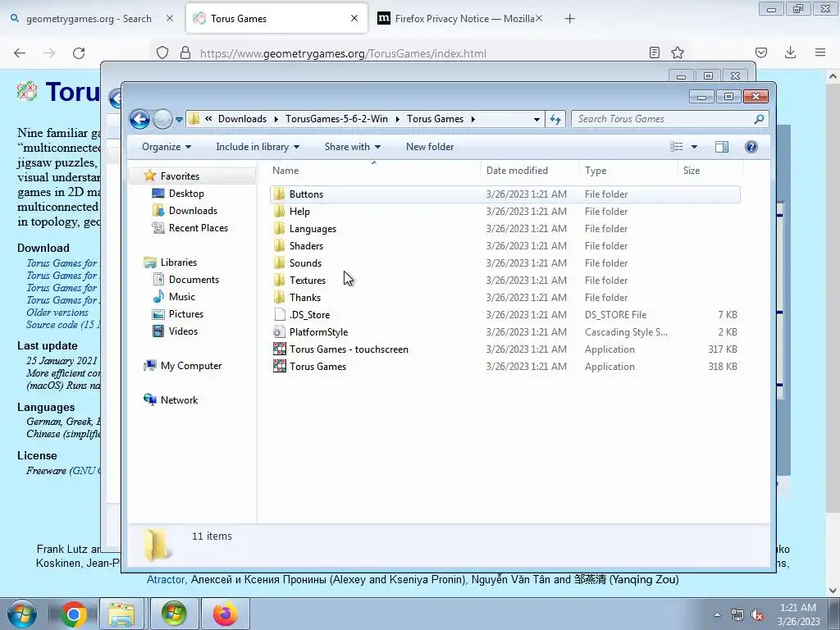Select the Help folder icon

click(279, 211)
